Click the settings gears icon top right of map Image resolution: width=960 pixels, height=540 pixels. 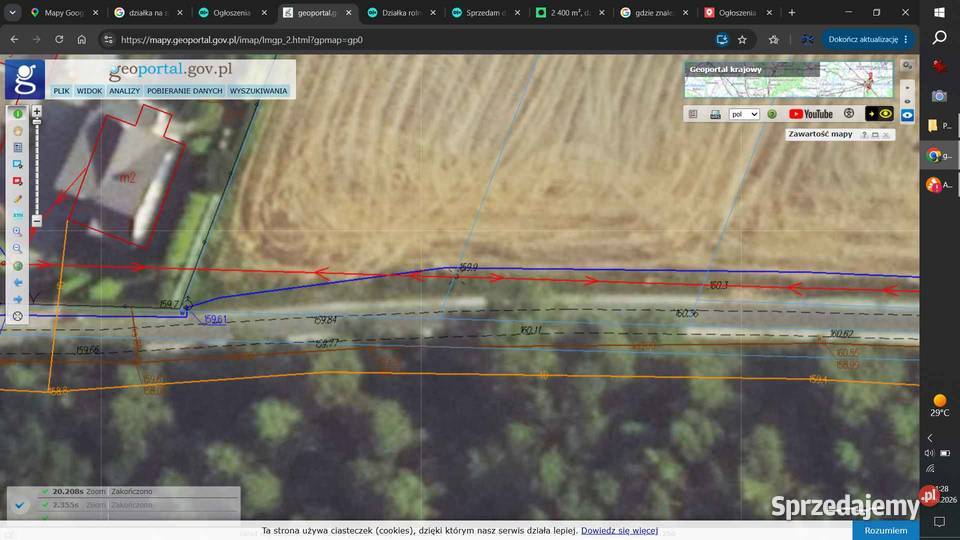pos(907,66)
